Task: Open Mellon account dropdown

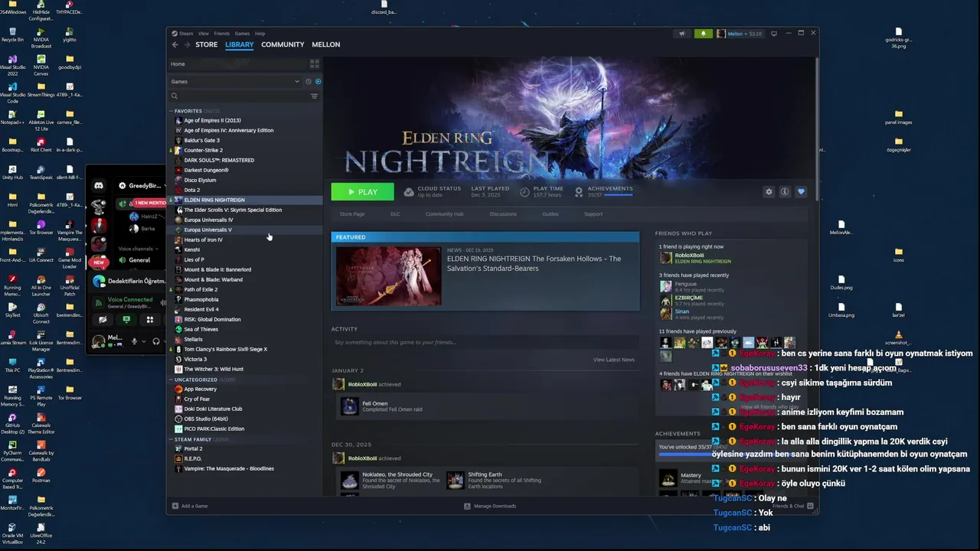Action: (740, 34)
